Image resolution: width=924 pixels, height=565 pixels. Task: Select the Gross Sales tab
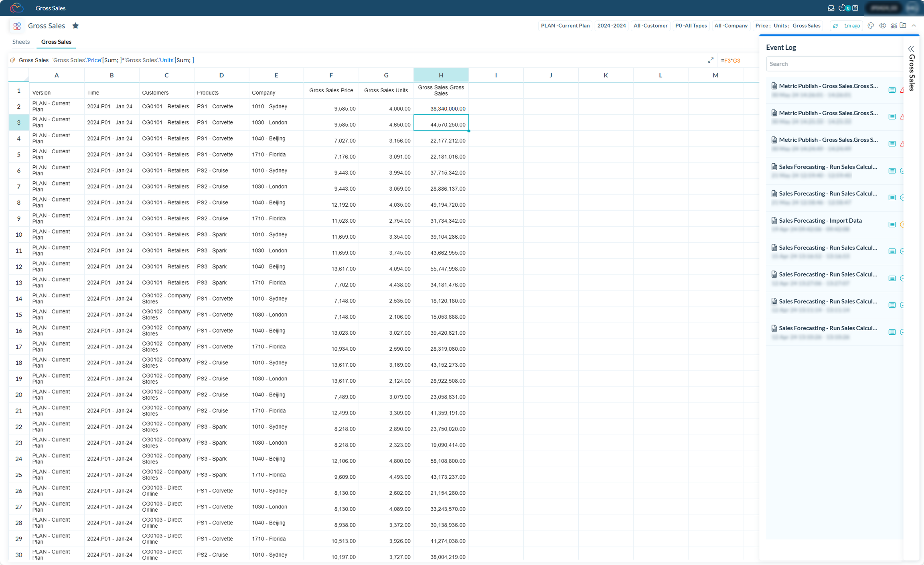pos(56,42)
